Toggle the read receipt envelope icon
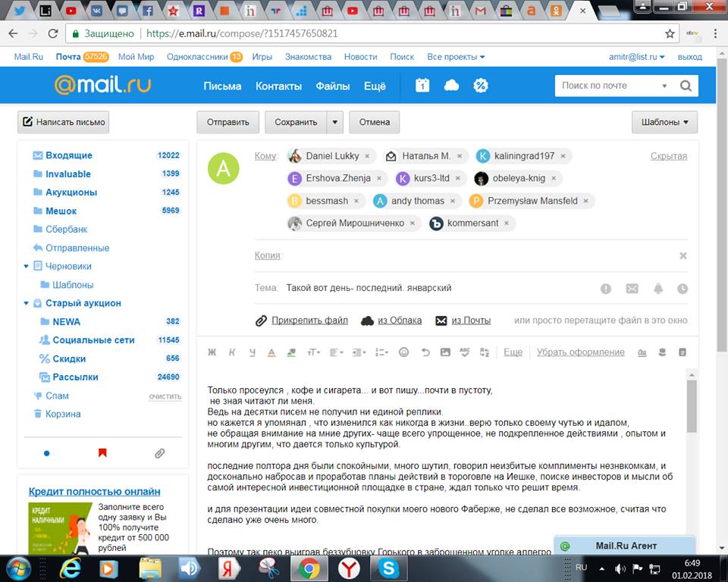The width and height of the screenshot is (728, 582). click(x=632, y=289)
